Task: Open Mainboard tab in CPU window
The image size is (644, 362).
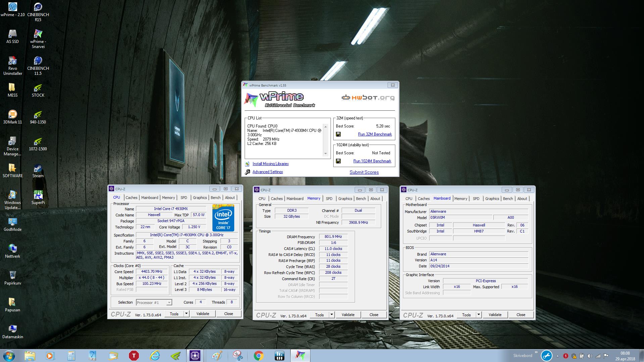Action: (149, 198)
